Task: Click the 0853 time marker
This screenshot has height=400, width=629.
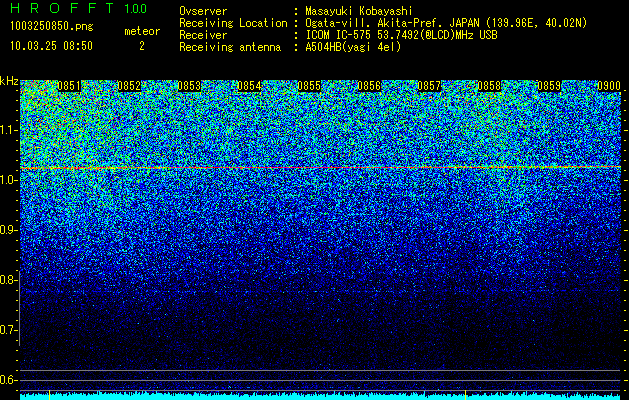Action: (189, 86)
